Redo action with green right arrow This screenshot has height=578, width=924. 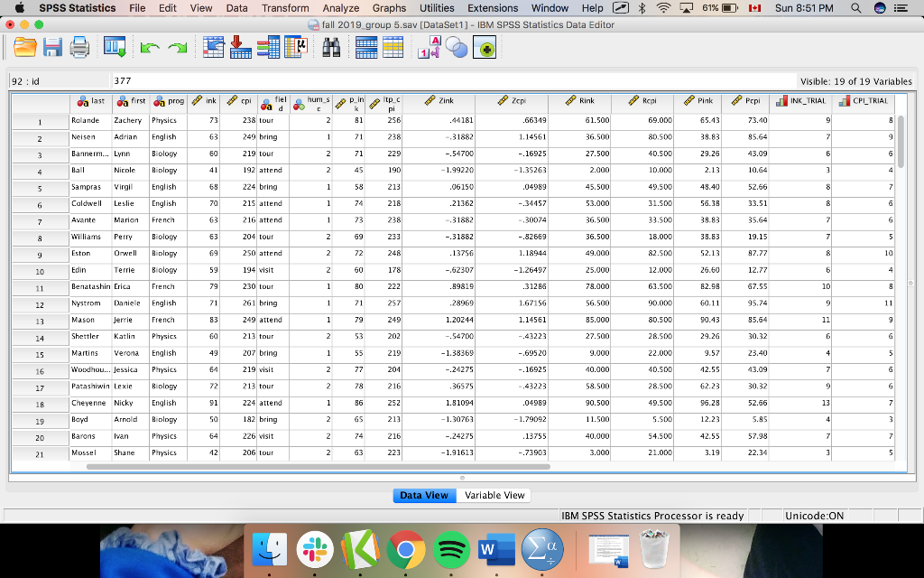[178, 48]
